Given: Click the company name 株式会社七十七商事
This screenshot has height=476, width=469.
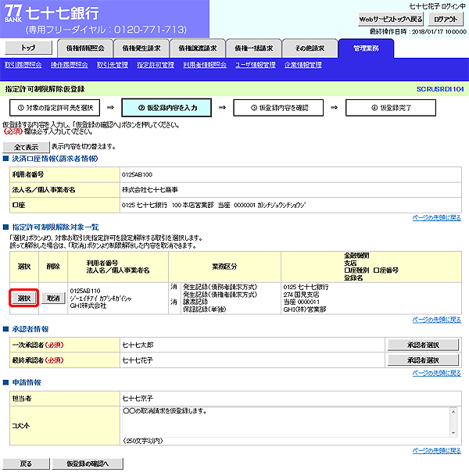Looking at the screenshot, I should [150, 190].
